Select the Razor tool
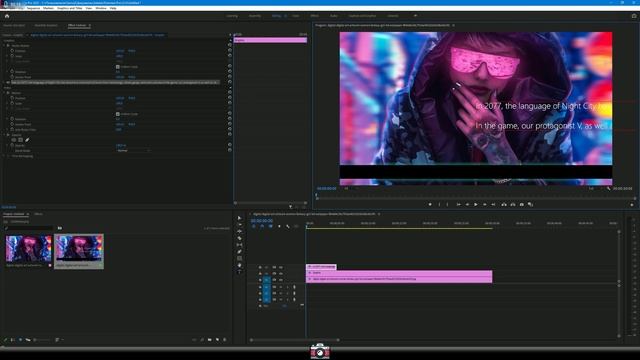This screenshot has width=640, height=360. pyautogui.click(x=239, y=238)
